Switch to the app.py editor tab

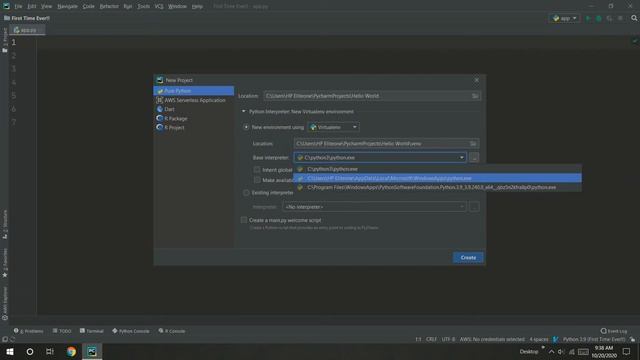point(27,30)
